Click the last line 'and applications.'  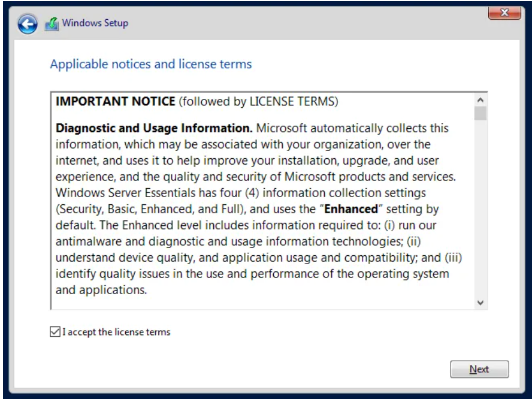[x=101, y=290]
